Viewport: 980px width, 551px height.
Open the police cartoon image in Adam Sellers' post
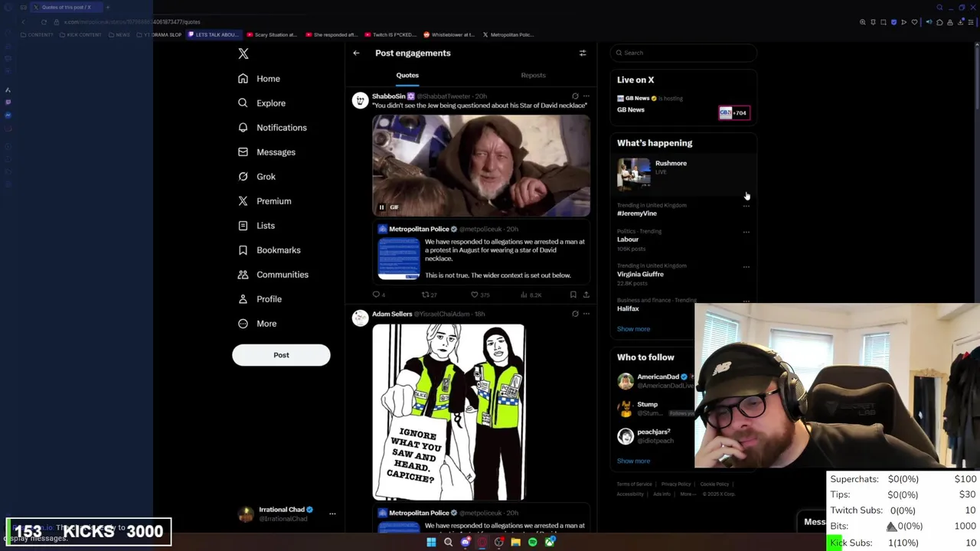coord(449,412)
